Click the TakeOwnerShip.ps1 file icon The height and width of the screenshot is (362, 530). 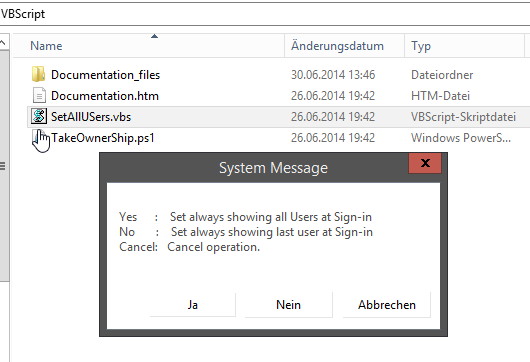tap(39, 137)
